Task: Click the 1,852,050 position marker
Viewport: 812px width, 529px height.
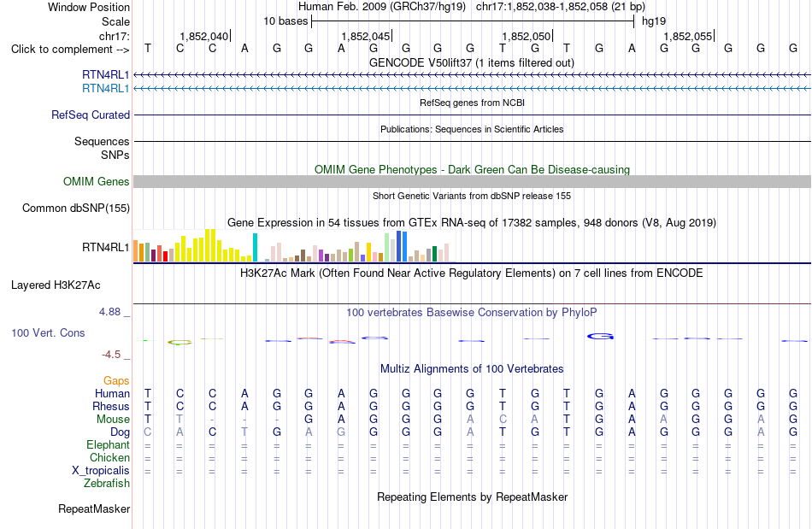Action: (x=527, y=36)
